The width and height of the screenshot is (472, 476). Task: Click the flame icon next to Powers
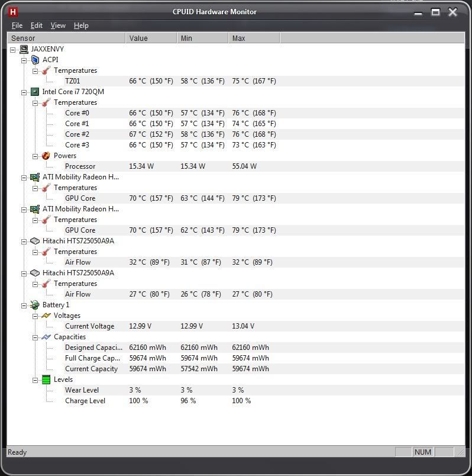(x=46, y=156)
